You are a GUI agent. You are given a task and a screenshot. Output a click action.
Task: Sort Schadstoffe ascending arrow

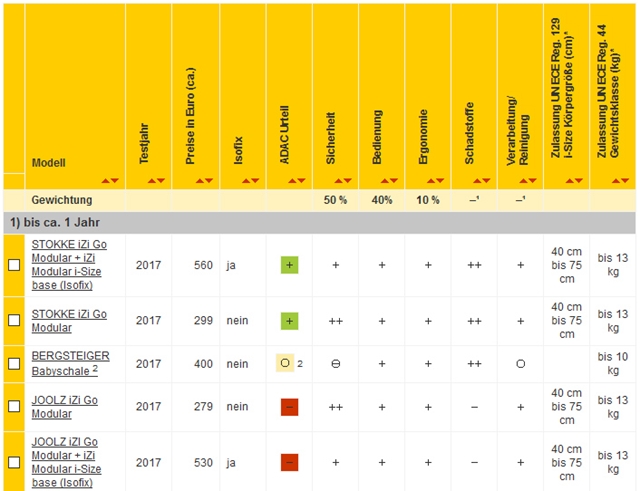click(x=477, y=180)
